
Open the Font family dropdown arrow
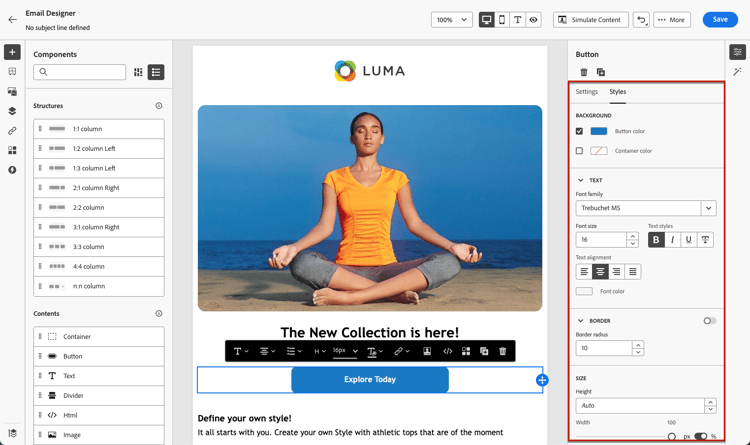point(708,208)
